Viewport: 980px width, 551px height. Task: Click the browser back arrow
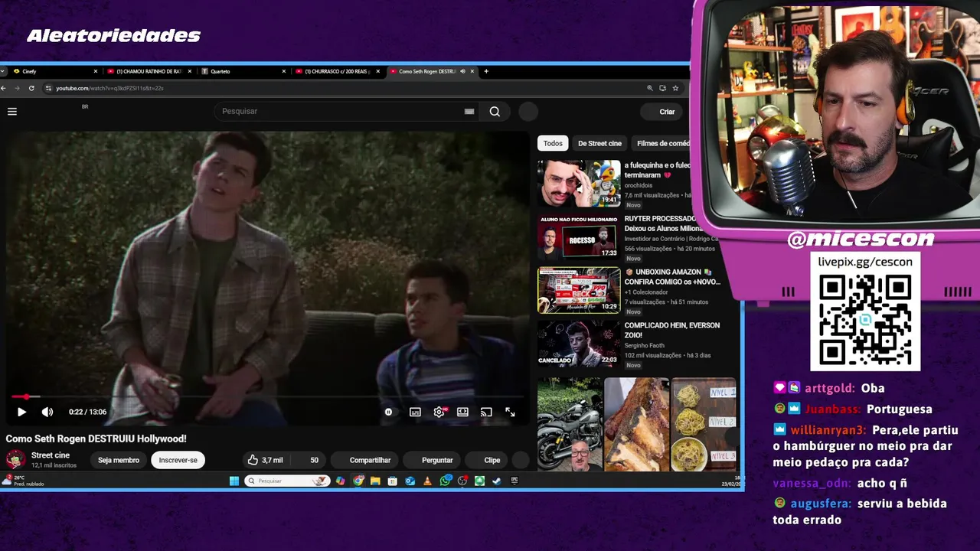coord(3,88)
